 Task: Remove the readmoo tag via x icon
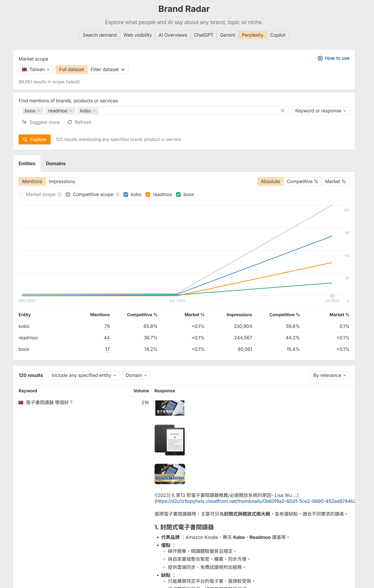(71, 111)
